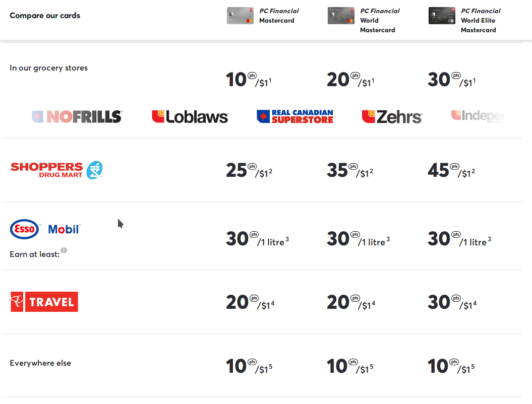Click the No Frills store logo
Screen dimensions: 532x404
[77, 117]
